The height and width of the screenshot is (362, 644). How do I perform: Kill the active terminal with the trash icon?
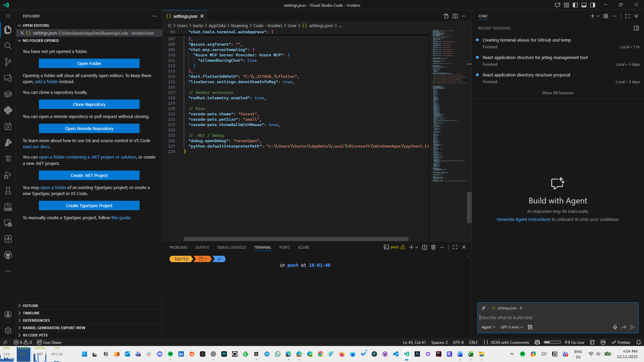(x=433, y=247)
